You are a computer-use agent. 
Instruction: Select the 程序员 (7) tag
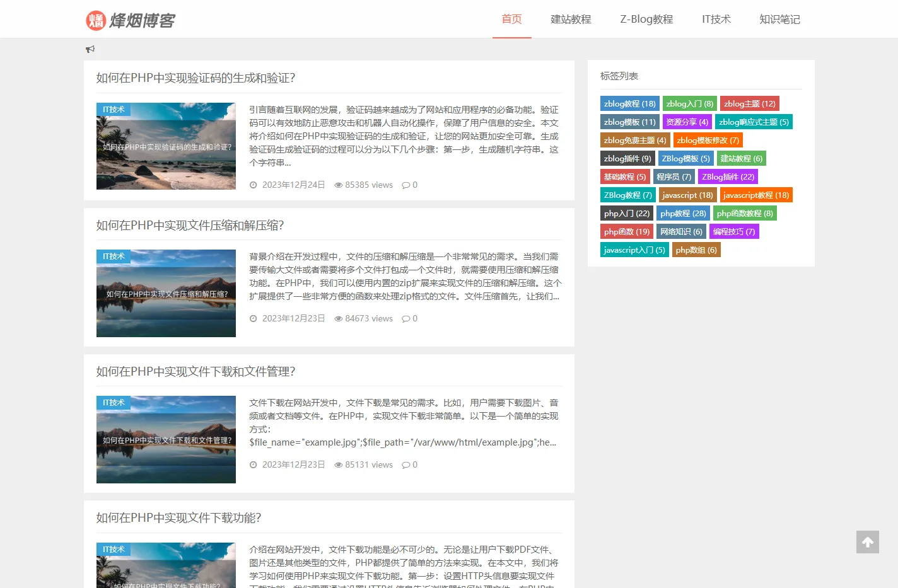click(674, 176)
